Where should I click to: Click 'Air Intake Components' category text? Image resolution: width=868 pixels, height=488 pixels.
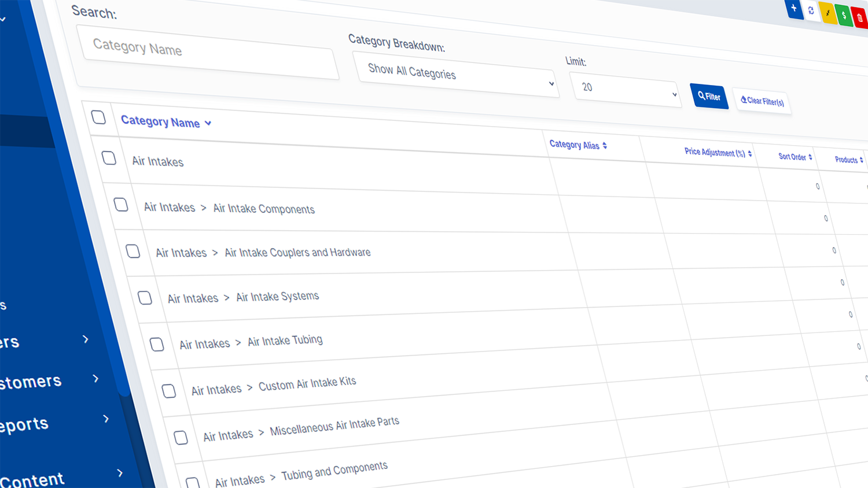pos(264,209)
